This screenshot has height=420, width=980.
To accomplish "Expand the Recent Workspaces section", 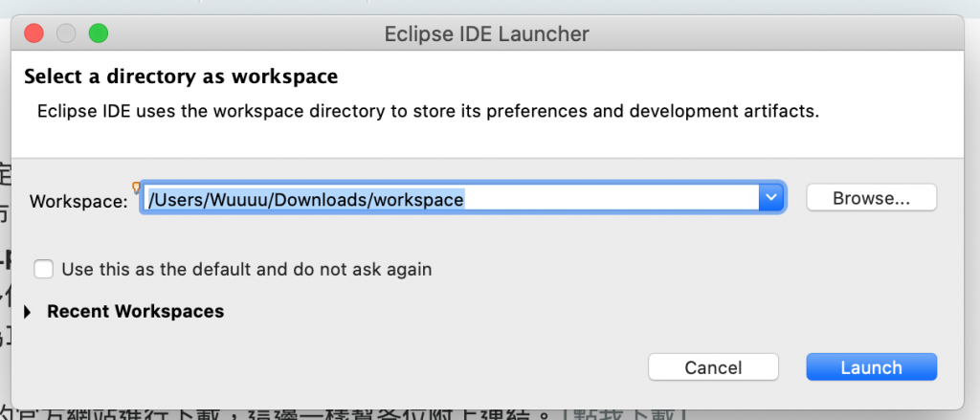I will click(28, 311).
